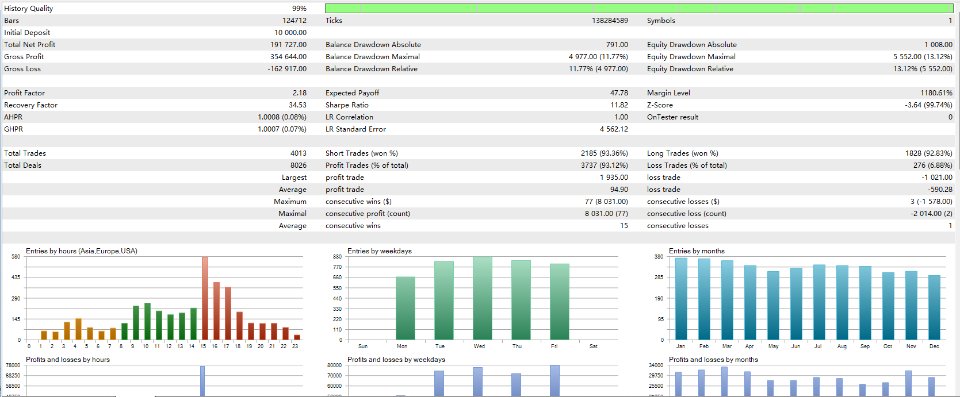The height and width of the screenshot is (397, 960).
Task: Select the Profit Trades value 3737 (93.12%)
Action: point(604,165)
